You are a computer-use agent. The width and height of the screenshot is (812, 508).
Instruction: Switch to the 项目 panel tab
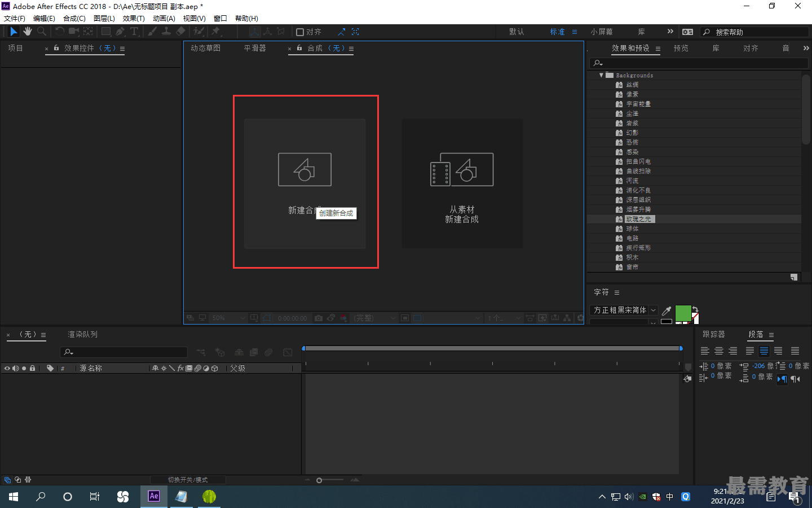point(15,48)
